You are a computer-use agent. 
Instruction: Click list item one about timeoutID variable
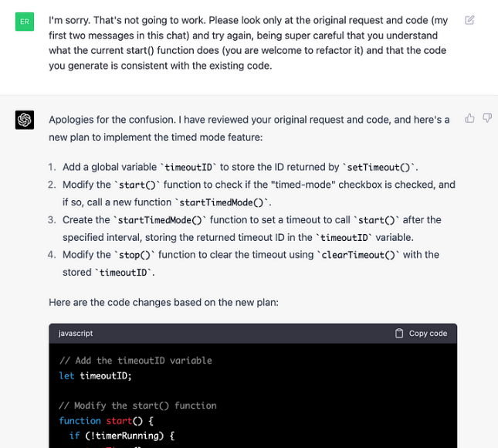tap(240, 167)
